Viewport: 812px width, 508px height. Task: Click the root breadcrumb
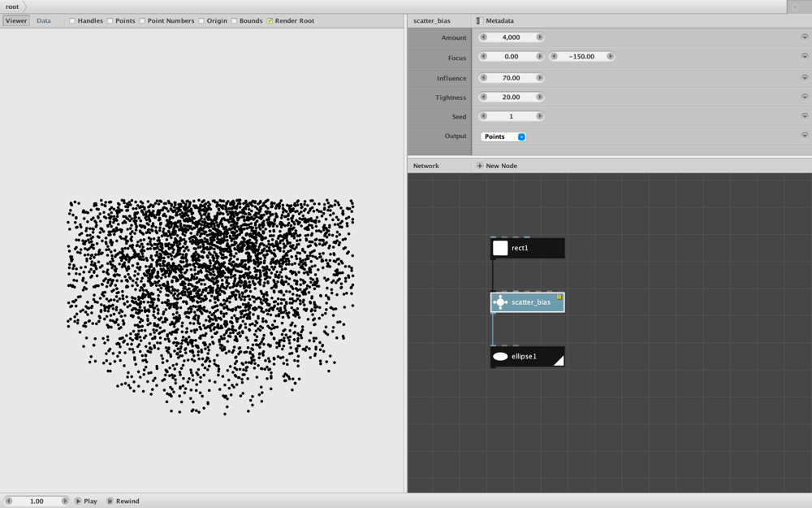12,7
